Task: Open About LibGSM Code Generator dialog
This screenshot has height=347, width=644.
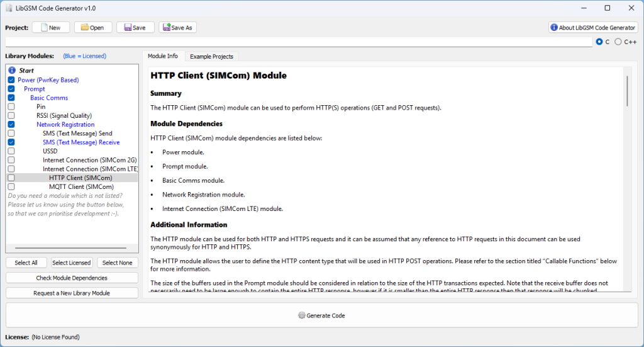Action: point(593,28)
